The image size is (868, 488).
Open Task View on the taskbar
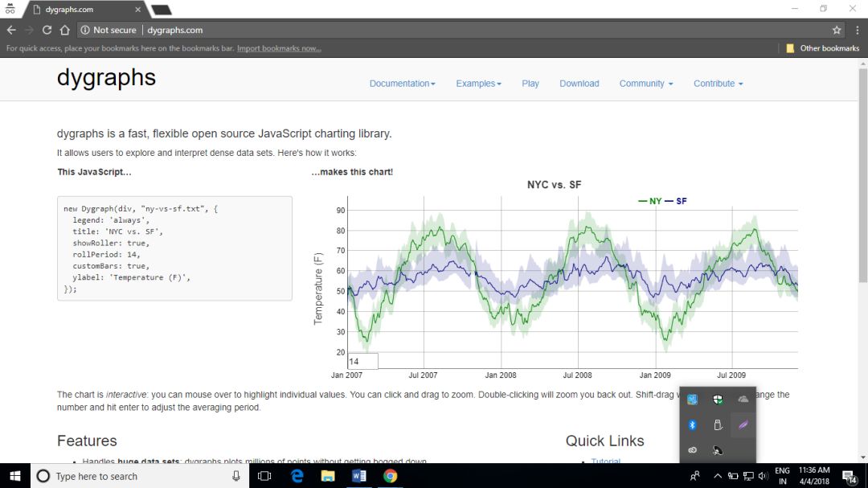pyautogui.click(x=264, y=476)
